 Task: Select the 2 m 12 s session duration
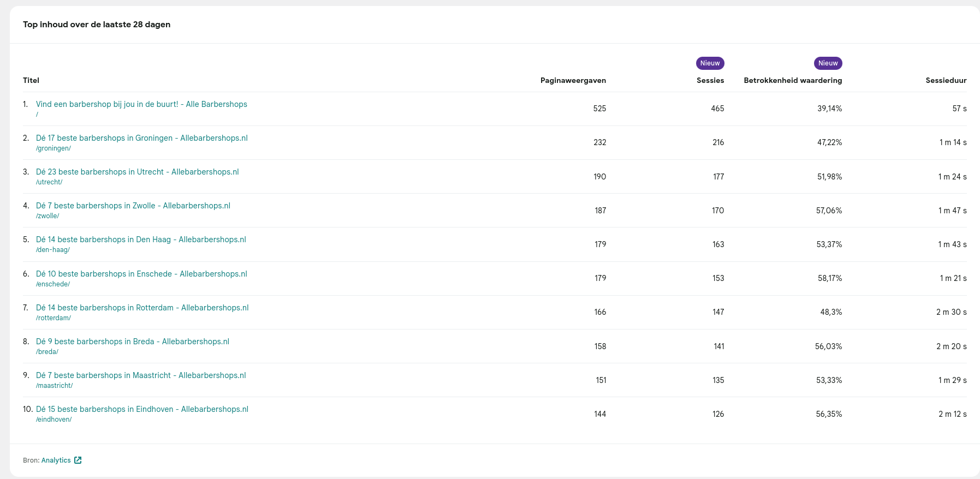tap(952, 414)
